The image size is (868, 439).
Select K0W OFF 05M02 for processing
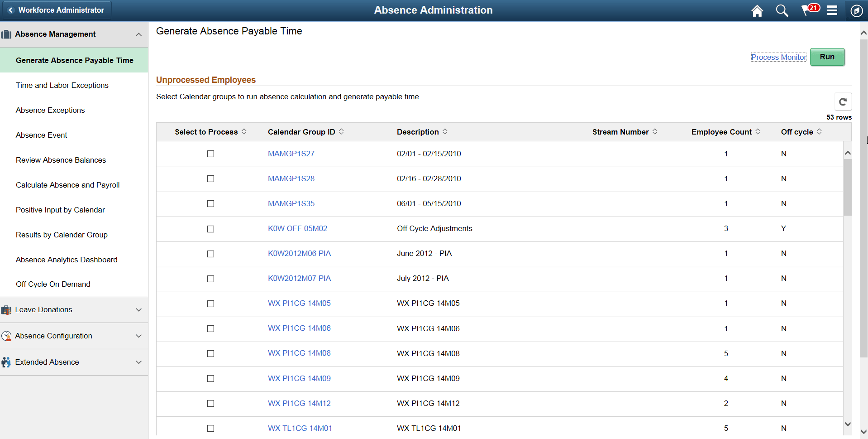(x=210, y=229)
